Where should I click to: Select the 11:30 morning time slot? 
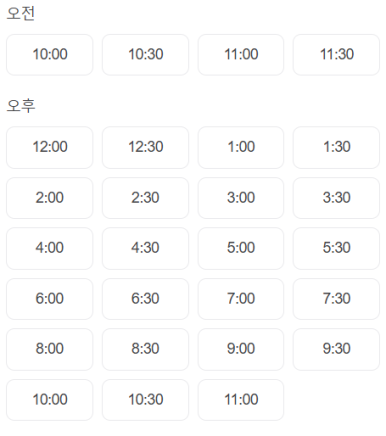[x=336, y=55]
